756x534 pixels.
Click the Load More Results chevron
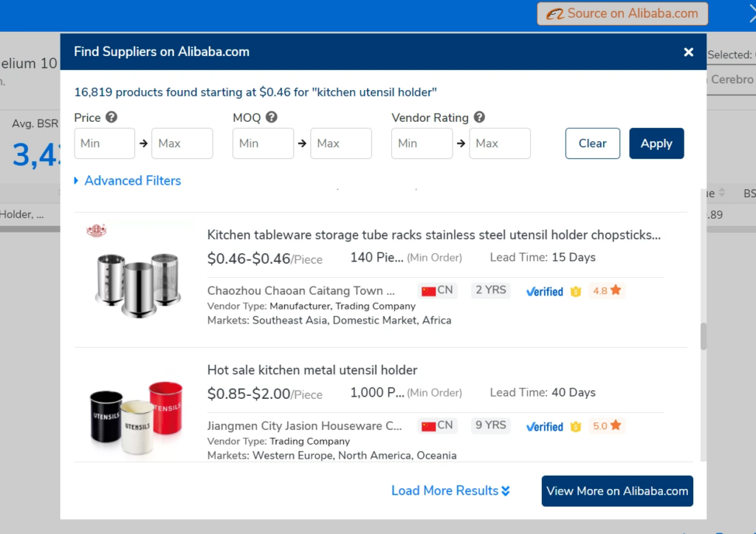tap(506, 490)
